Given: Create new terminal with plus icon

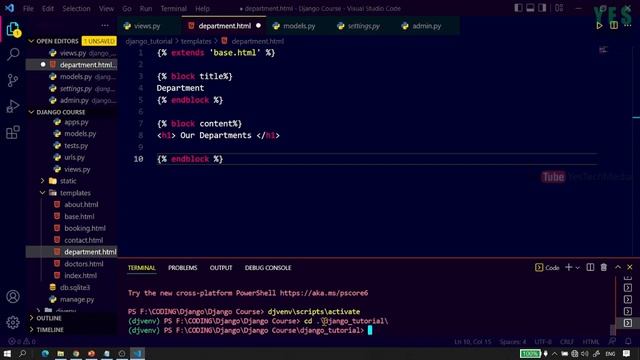Looking at the screenshot, I should point(568,267).
